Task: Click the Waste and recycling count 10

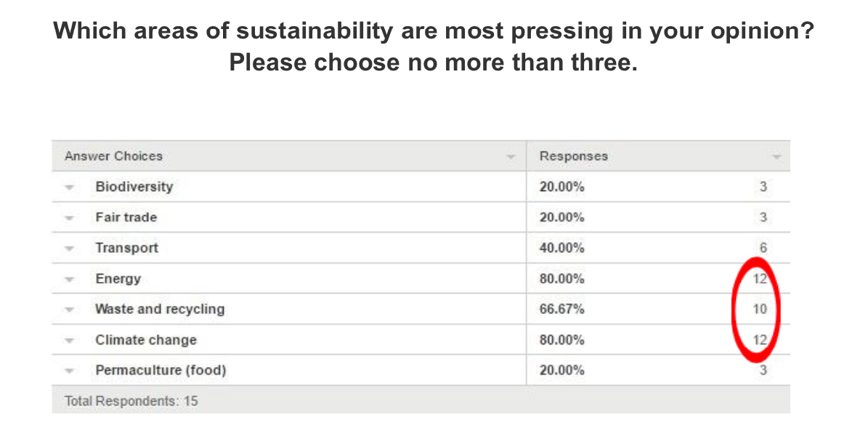Action: click(760, 309)
